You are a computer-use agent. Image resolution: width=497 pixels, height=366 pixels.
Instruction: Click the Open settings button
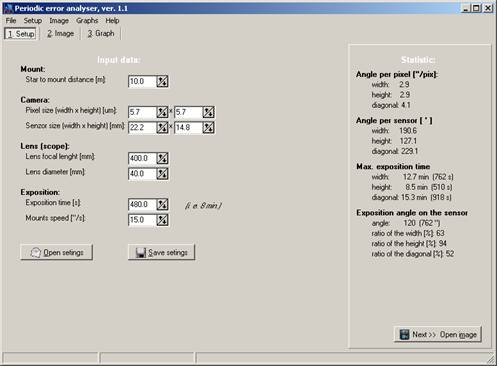(x=56, y=253)
